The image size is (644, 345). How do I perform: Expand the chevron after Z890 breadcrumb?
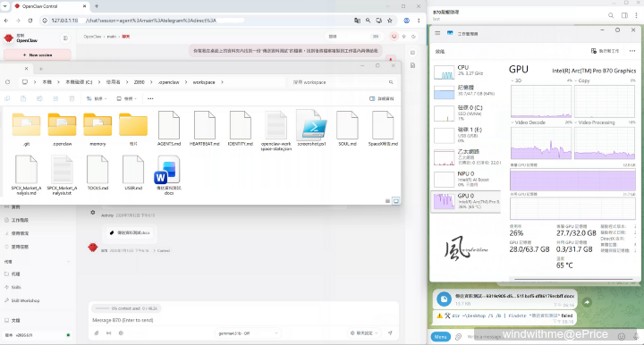point(151,82)
